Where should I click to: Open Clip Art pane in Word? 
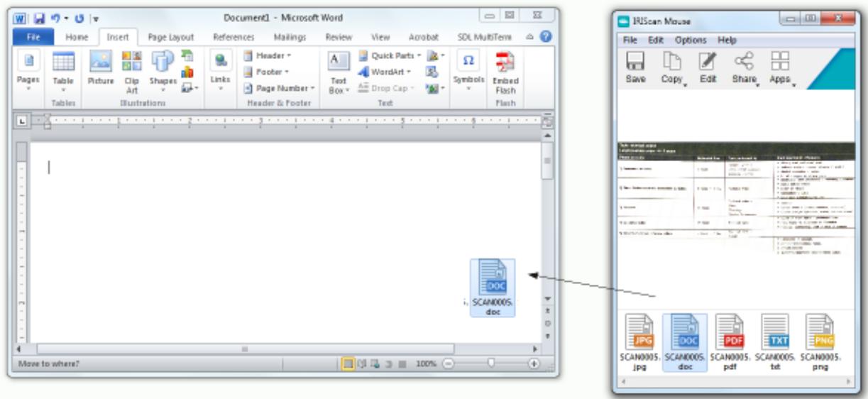point(132,72)
